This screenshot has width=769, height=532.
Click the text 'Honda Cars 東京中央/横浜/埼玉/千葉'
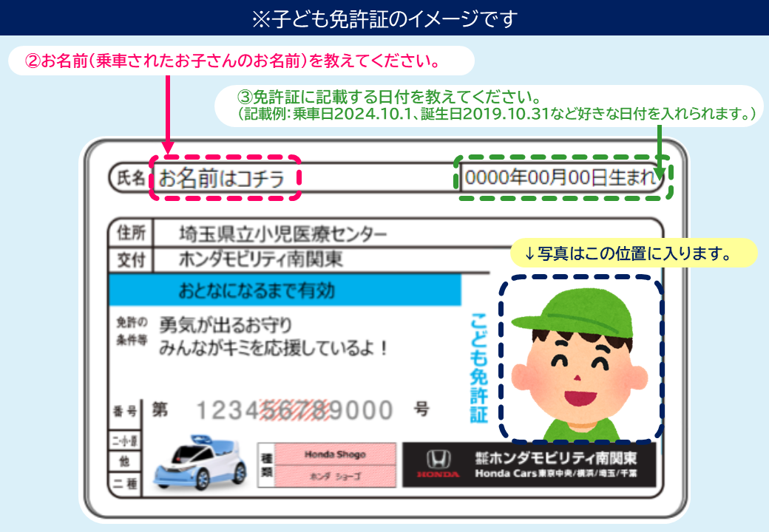555,473
